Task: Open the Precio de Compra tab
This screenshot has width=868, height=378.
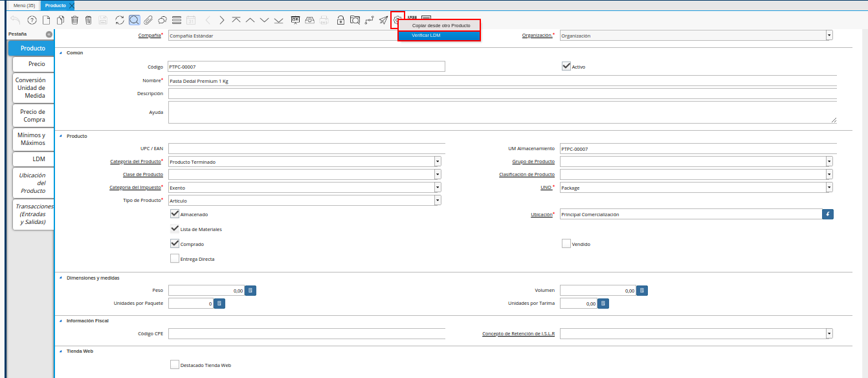Action: [32, 116]
